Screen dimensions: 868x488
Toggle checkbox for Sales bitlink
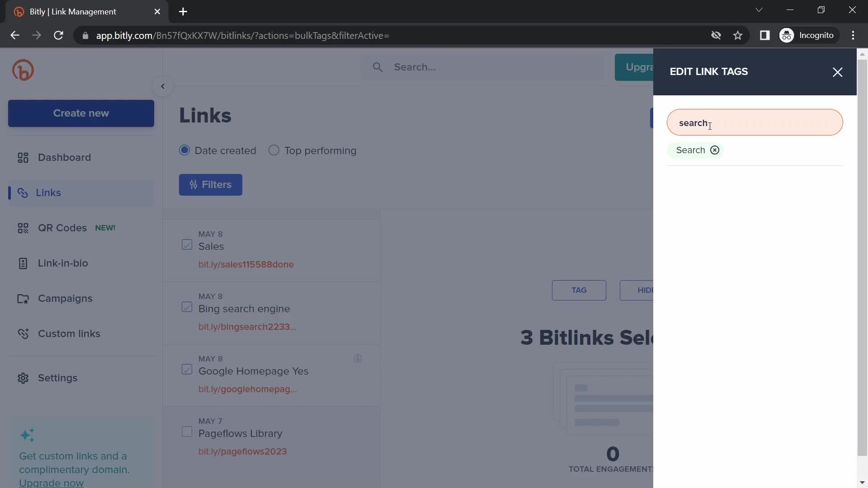tap(187, 245)
